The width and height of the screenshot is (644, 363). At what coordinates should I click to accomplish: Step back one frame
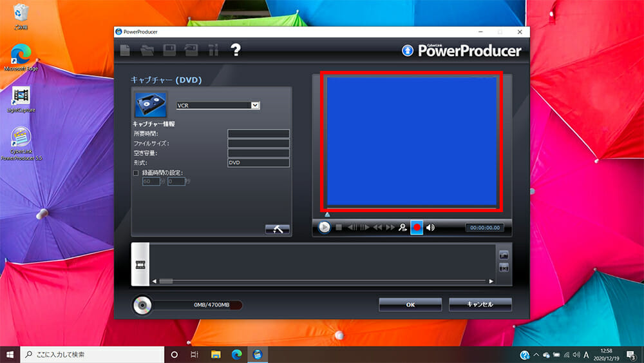352,228
